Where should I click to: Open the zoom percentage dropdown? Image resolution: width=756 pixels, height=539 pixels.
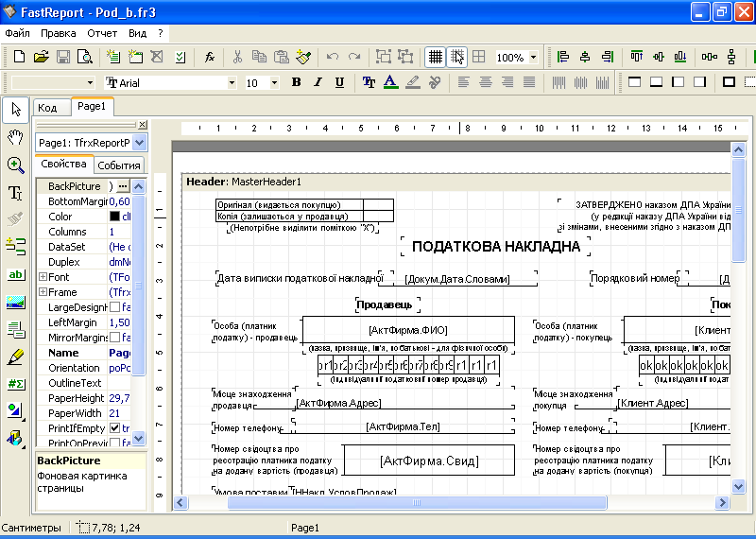click(x=534, y=58)
